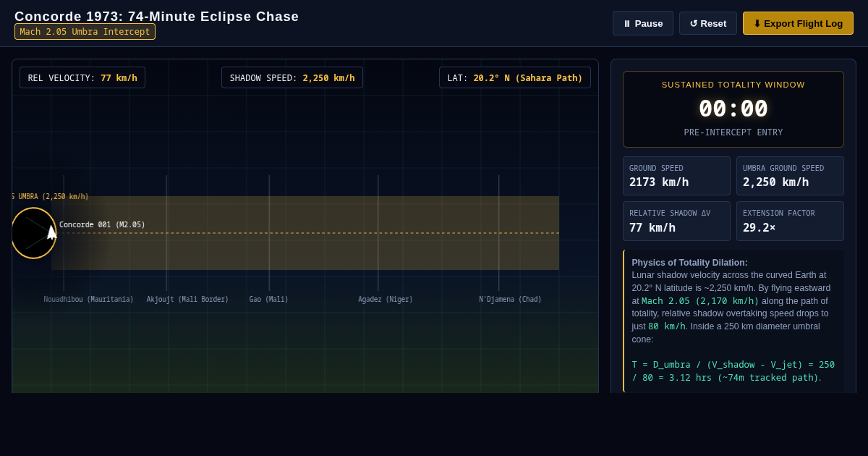
Task: Click the PRE-INTERCEPT ENTRY status text
Action: (x=733, y=132)
